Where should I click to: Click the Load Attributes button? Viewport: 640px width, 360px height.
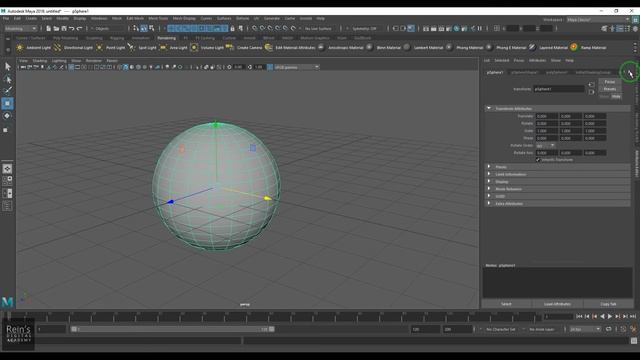tap(557, 304)
